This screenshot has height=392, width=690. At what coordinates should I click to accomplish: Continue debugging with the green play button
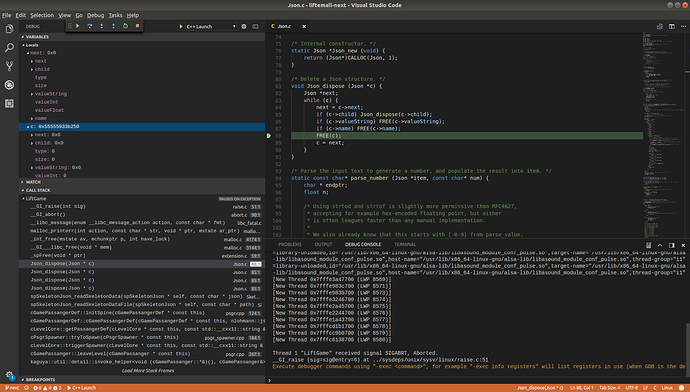pos(78,26)
